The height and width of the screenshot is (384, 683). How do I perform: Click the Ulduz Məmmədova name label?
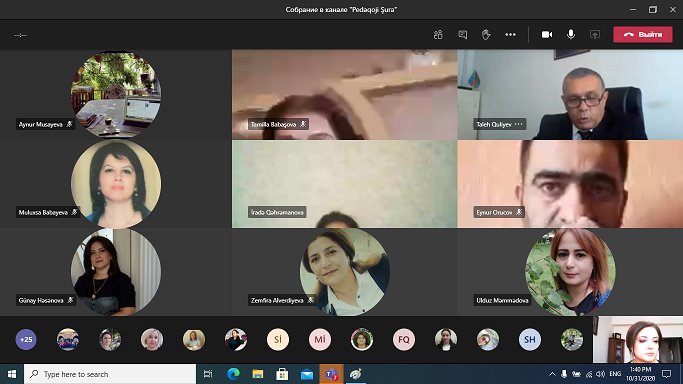tap(502, 300)
